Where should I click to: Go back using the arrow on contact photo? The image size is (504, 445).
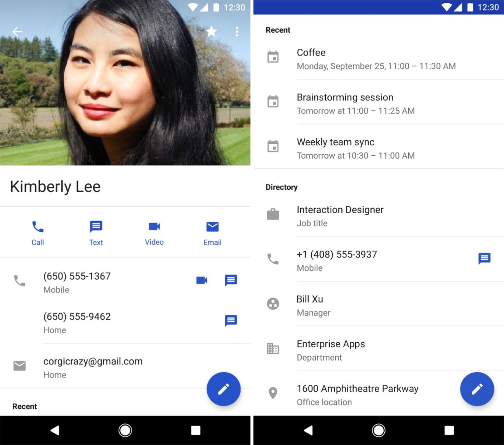click(17, 31)
